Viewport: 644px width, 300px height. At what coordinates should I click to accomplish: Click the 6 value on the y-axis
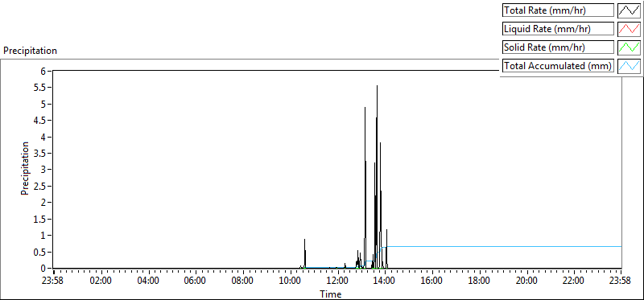[x=43, y=71]
